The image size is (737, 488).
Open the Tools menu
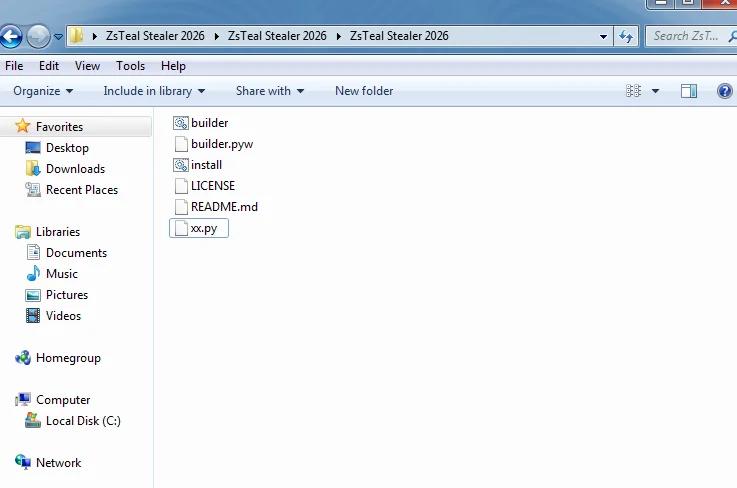(x=130, y=66)
